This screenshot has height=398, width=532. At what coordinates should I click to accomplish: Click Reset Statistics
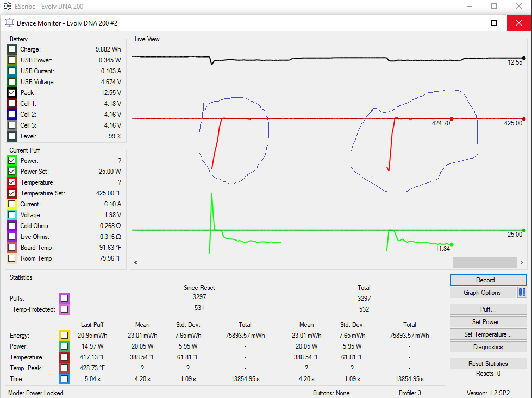(x=488, y=363)
